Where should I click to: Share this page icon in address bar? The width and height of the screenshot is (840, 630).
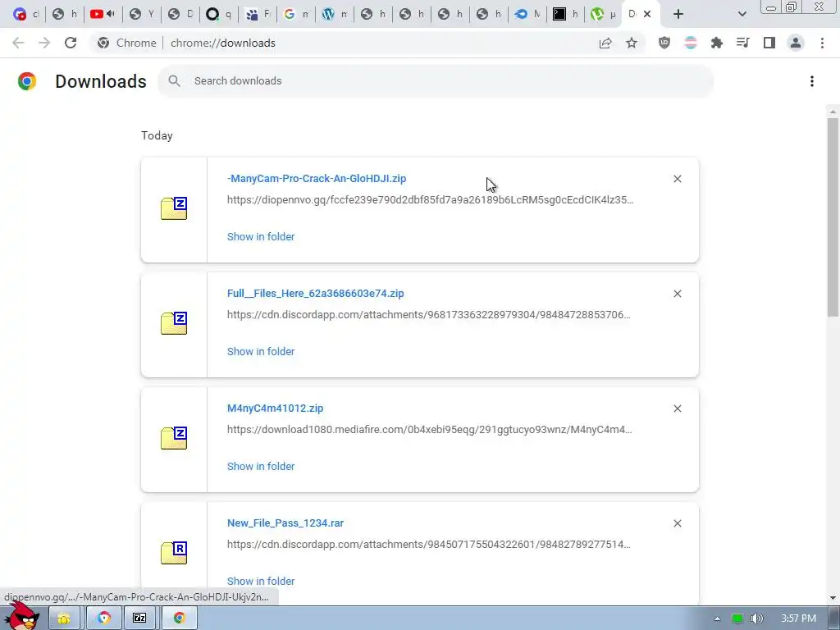[x=605, y=43]
